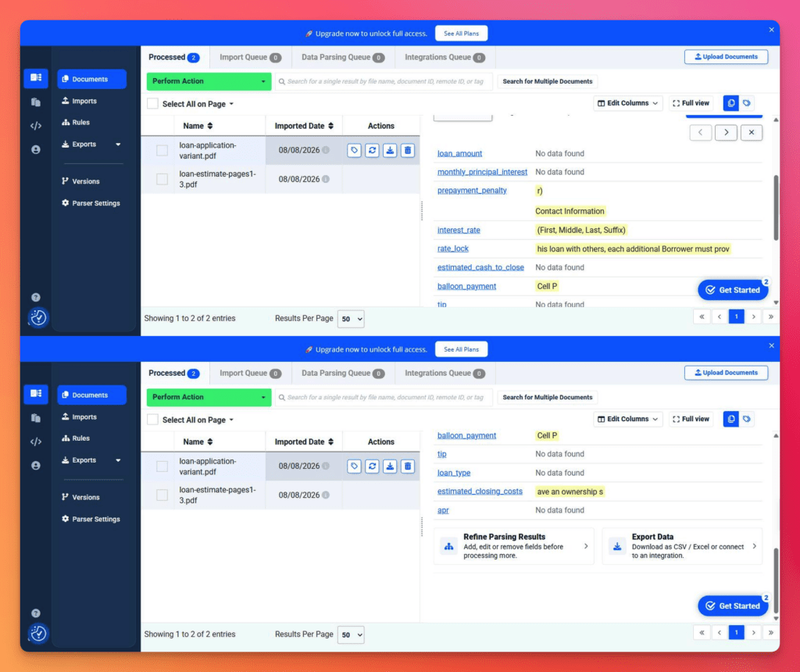Reprocess loan-application-variant.pdf using refresh icon in lower window
This screenshot has width=800, height=672.
coord(372,466)
